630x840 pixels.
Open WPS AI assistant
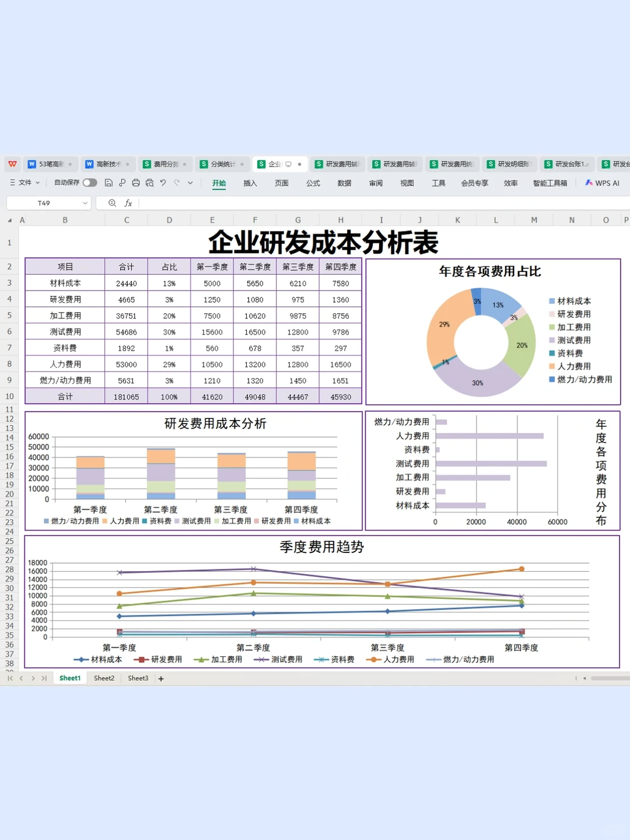tap(602, 183)
